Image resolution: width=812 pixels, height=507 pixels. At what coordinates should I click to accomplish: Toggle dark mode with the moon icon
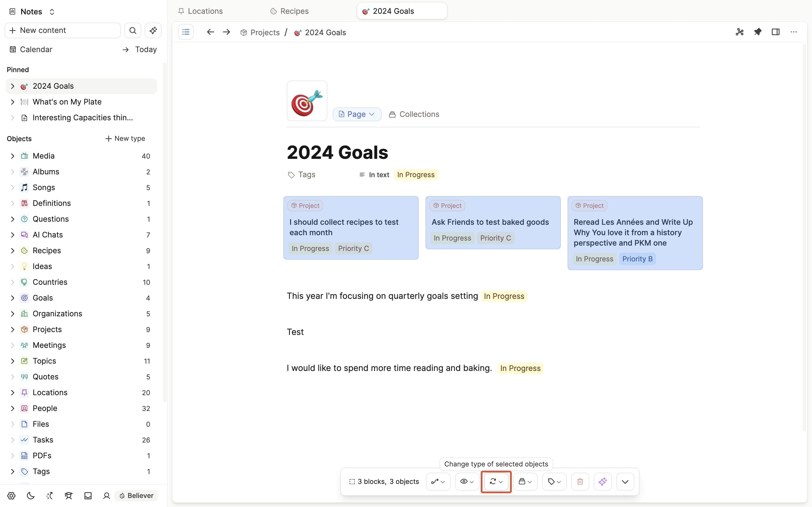30,496
